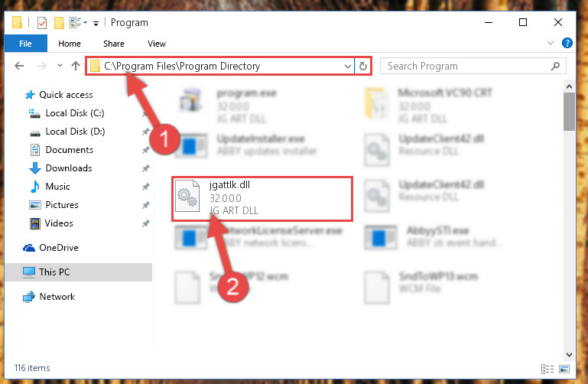Image resolution: width=588 pixels, height=384 pixels.
Task: Open Explorer Help question mark
Action: point(567,43)
